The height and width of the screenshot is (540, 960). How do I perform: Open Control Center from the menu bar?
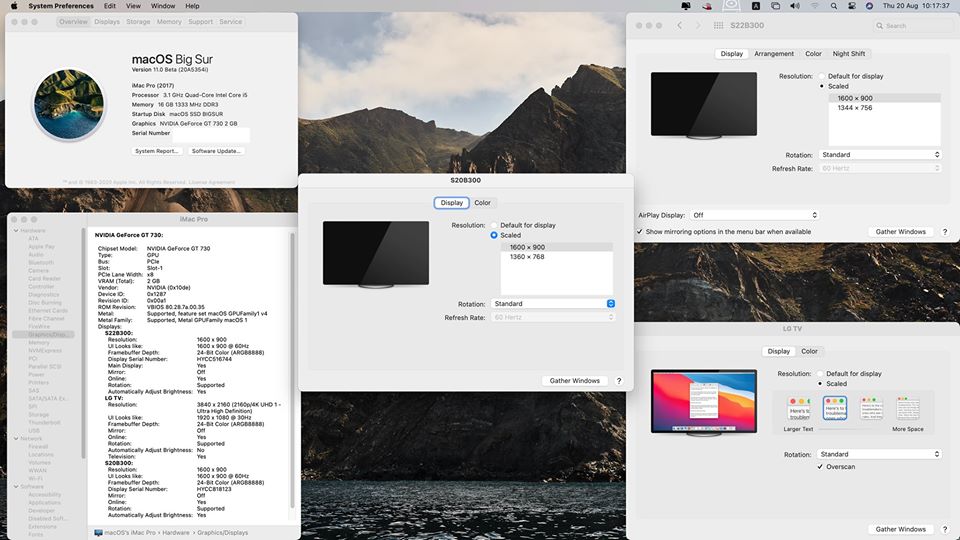point(852,6)
